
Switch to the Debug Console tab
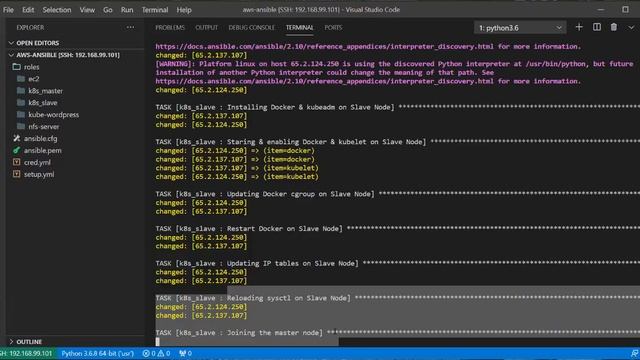click(x=251, y=28)
